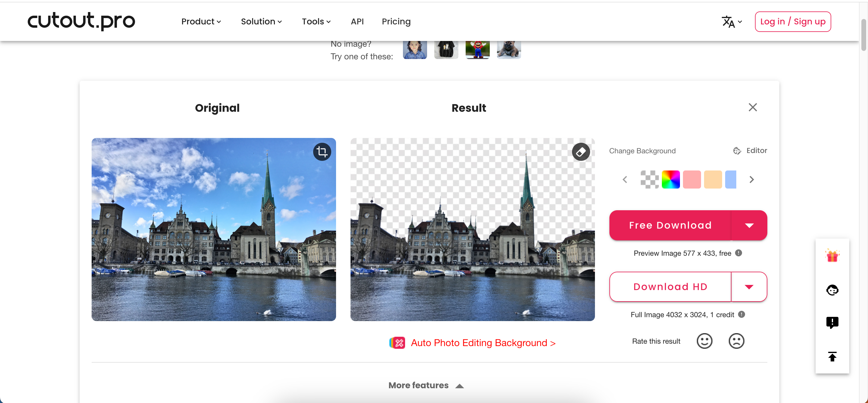Click the eraser icon on Result image
Viewport: 868px width, 403px height.
tap(580, 152)
